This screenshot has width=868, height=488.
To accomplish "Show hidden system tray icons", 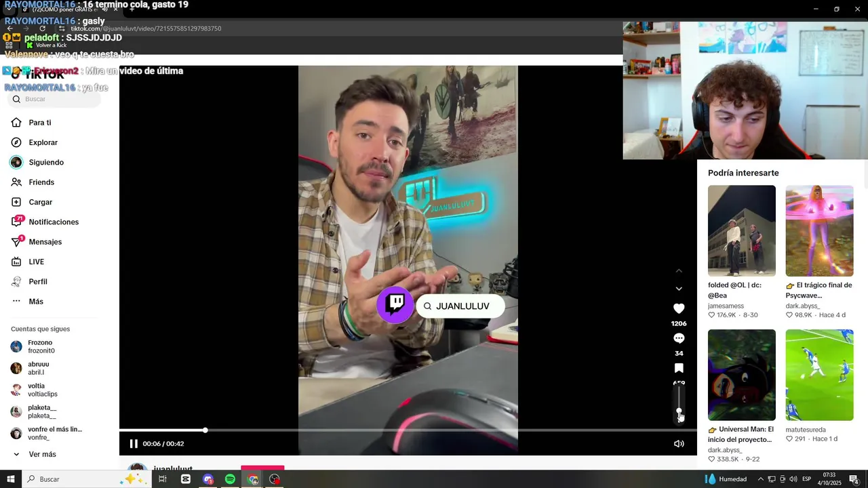I will click(x=760, y=479).
